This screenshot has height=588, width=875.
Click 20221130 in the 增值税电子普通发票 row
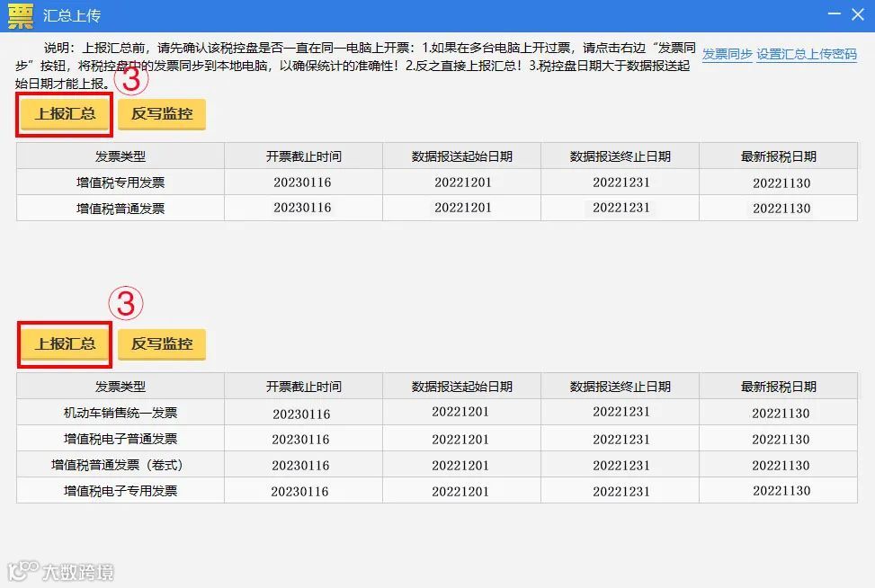[x=781, y=440]
